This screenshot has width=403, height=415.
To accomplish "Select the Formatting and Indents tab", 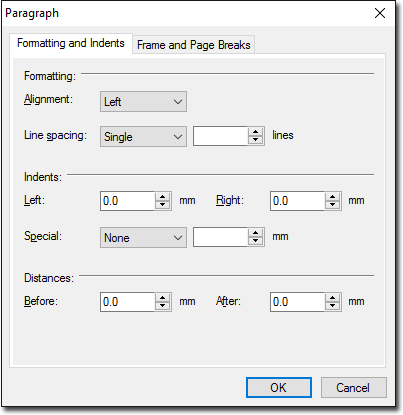I will 71,43.
